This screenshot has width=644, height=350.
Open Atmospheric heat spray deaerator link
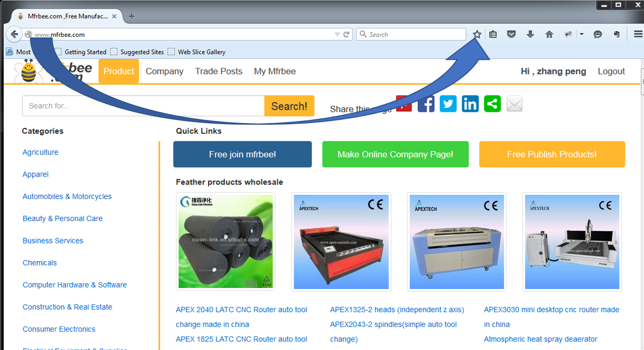click(541, 339)
